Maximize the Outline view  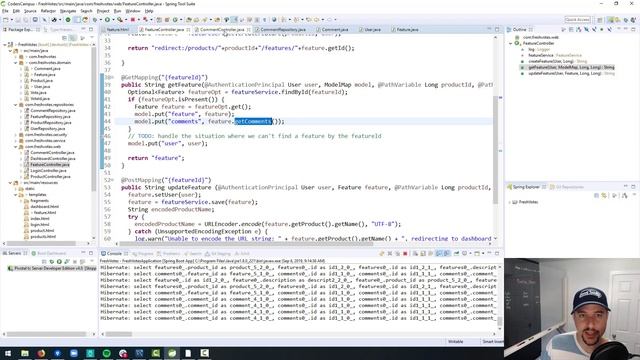point(633,29)
